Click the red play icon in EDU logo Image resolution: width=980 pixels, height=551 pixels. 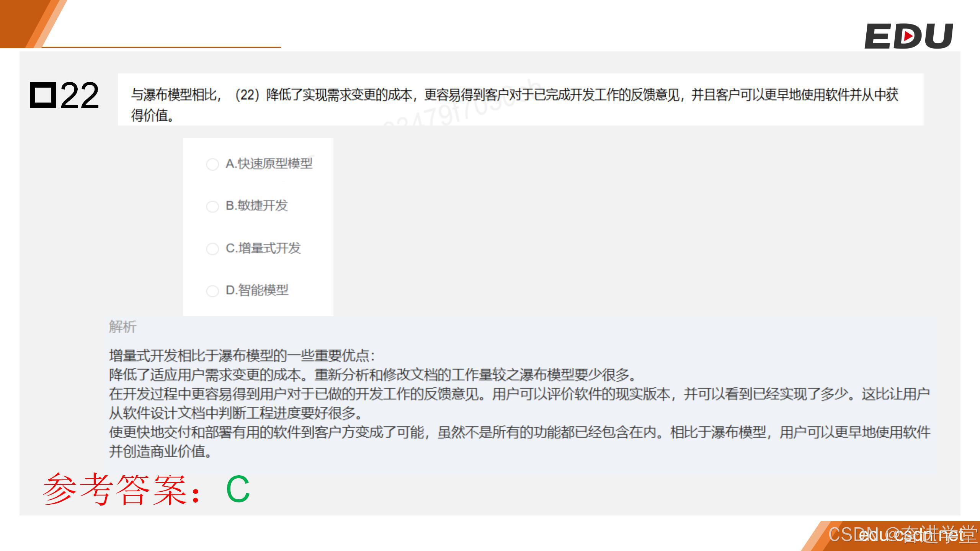[x=908, y=37]
